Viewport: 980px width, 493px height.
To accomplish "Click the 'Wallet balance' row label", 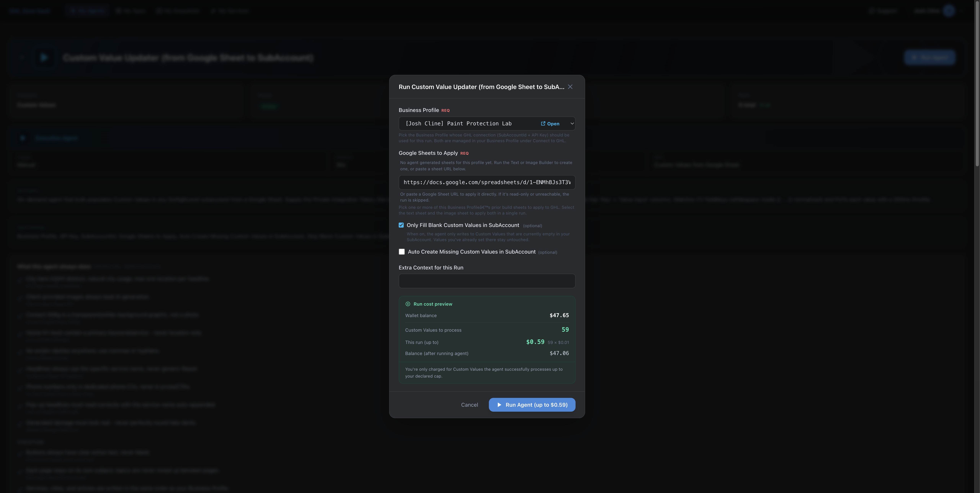I will (421, 316).
